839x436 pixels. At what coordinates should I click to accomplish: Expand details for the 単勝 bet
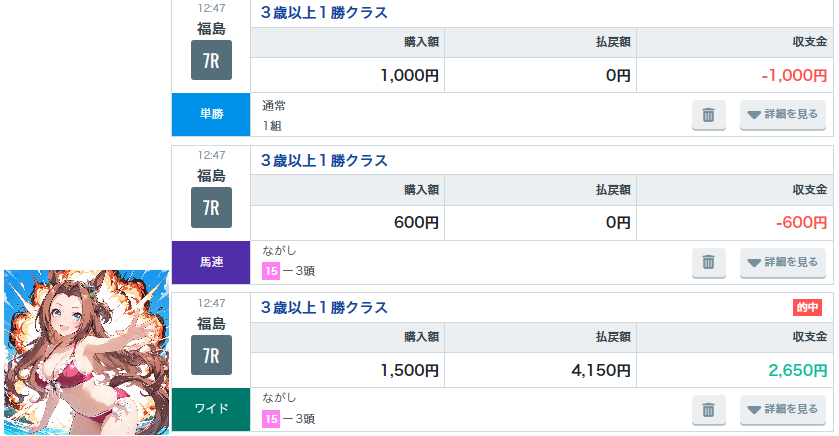tap(783, 115)
